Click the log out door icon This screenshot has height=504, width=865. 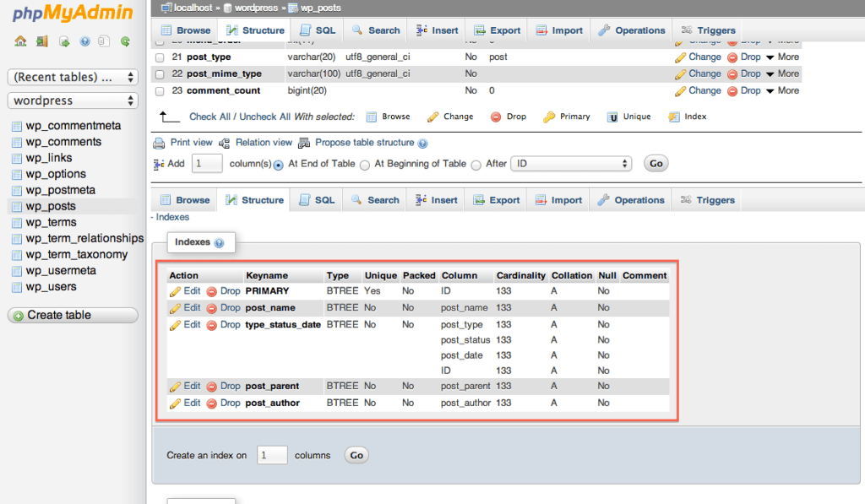(41, 41)
